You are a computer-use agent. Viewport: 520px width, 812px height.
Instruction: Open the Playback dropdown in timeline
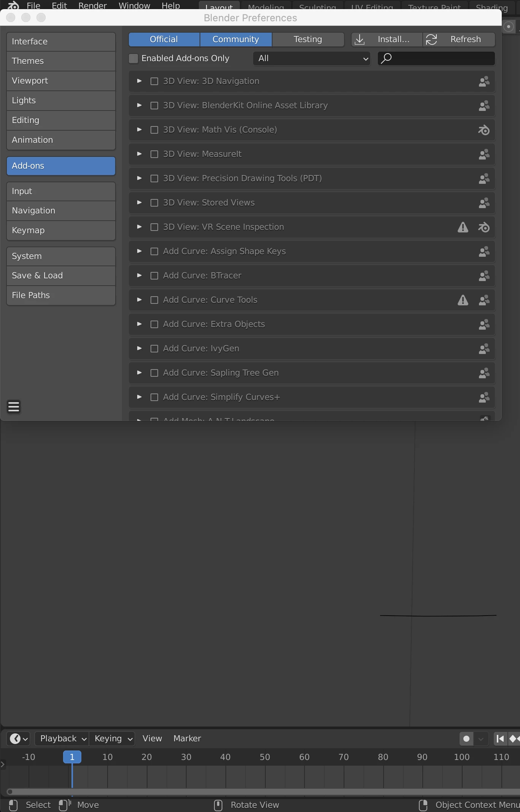62,739
